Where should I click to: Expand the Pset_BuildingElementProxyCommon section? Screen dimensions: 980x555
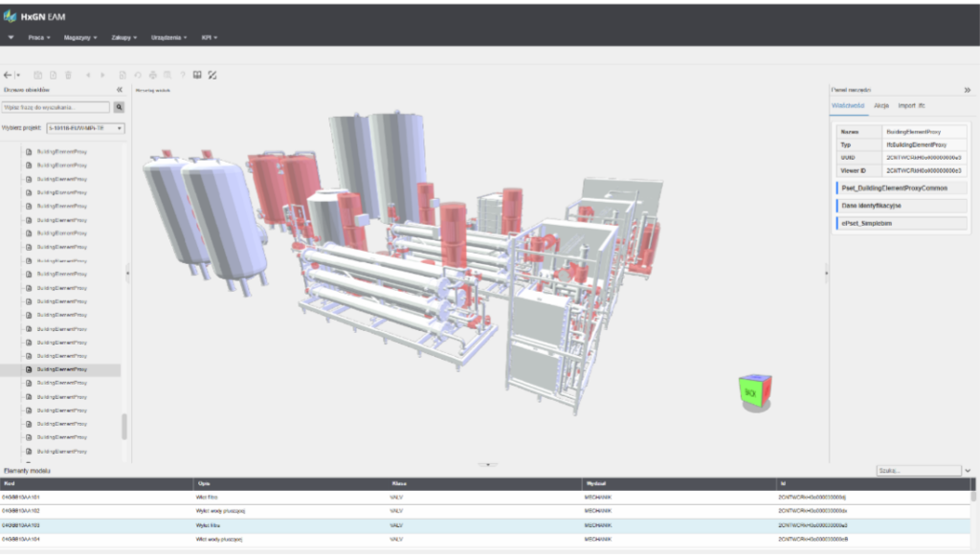tap(902, 189)
